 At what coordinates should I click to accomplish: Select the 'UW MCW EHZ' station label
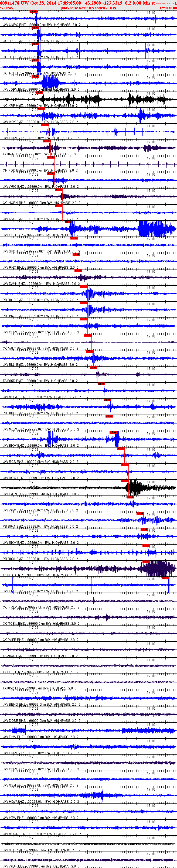13,429
